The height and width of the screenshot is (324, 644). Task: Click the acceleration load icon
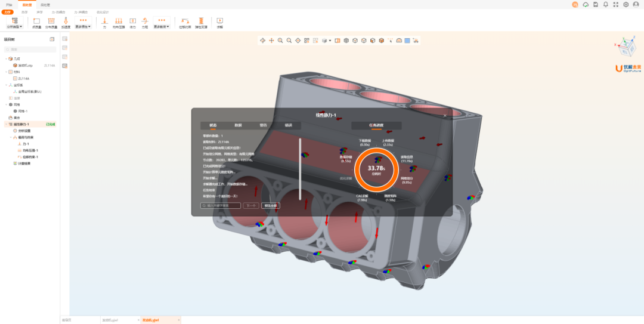point(66,21)
